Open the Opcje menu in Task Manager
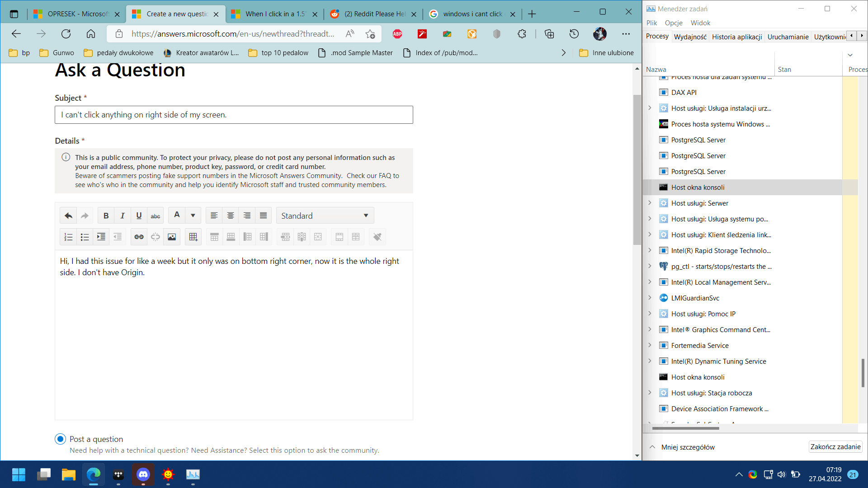 (674, 23)
